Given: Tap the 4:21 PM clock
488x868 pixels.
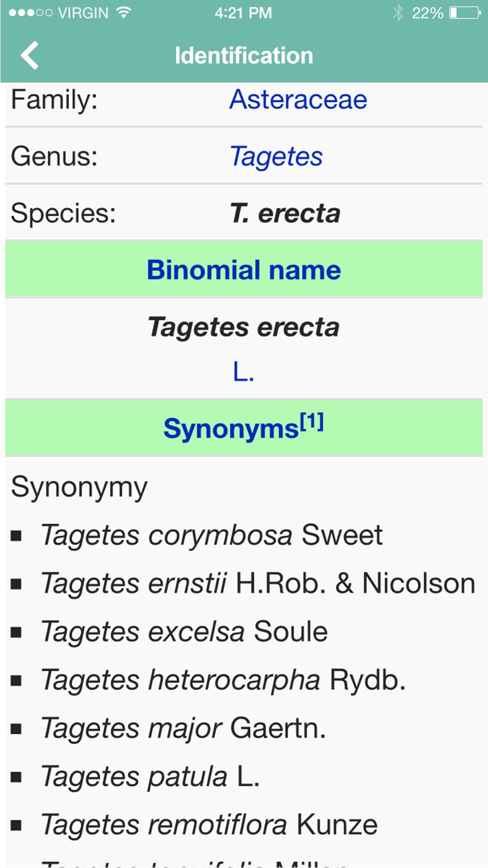Looking at the screenshot, I should pos(243,13).
